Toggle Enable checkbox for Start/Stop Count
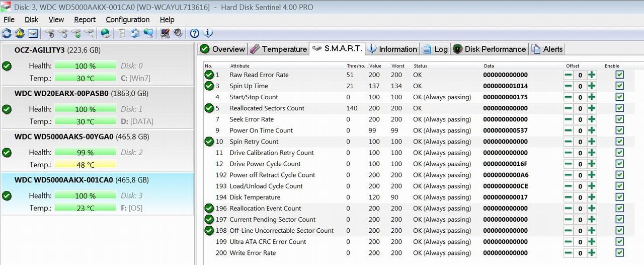This screenshot has height=265, width=644. point(619,97)
